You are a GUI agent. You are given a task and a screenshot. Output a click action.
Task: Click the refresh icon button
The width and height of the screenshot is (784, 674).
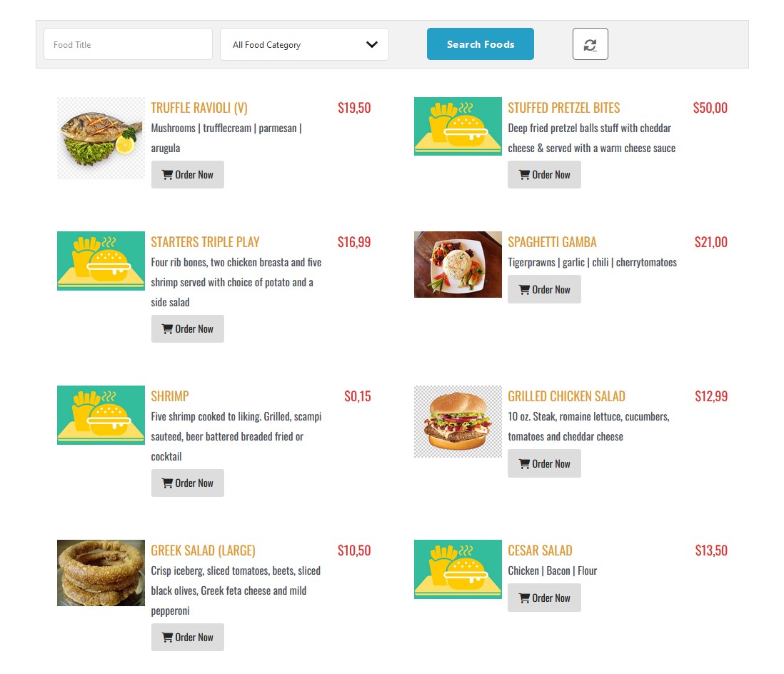(x=590, y=44)
